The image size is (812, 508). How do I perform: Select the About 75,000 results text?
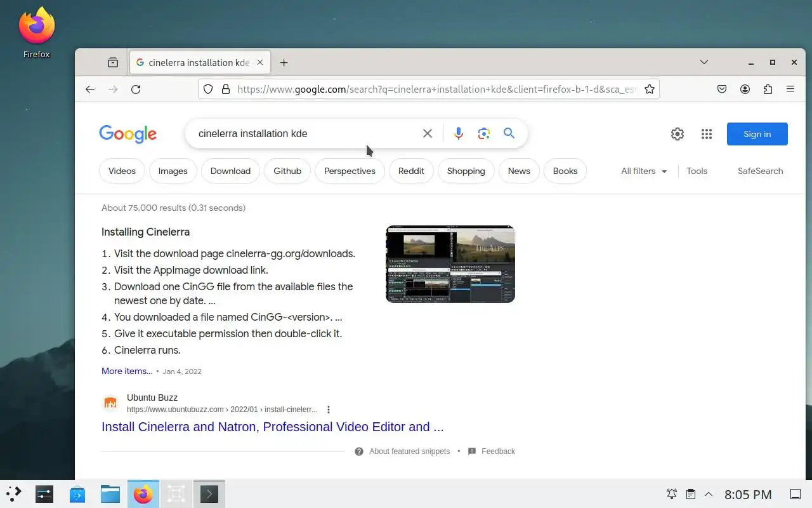coord(173,208)
